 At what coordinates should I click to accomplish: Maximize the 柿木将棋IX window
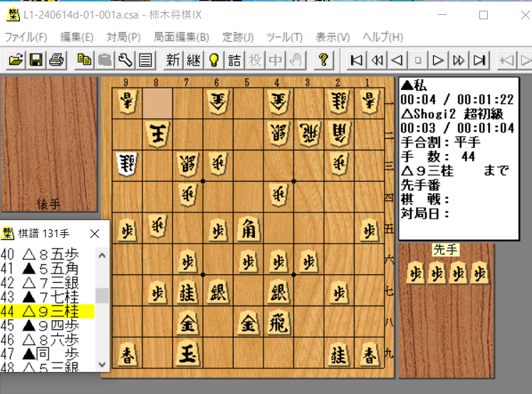tap(484, 15)
